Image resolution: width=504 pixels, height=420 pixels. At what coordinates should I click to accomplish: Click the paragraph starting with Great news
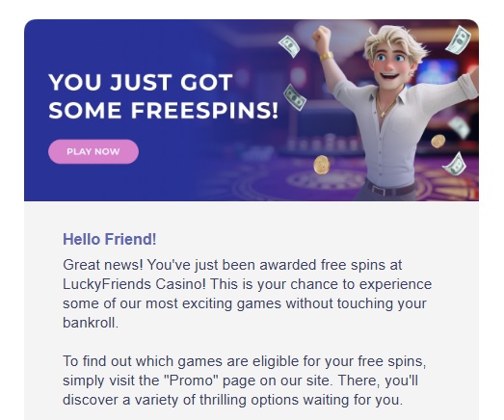click(x=247, y=294)
